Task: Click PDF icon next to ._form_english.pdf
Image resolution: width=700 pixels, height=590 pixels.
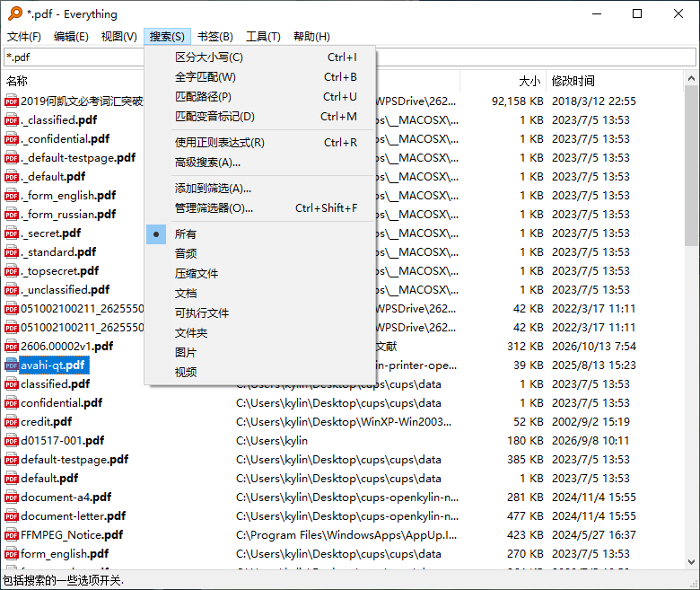Action: click(11, 196)
